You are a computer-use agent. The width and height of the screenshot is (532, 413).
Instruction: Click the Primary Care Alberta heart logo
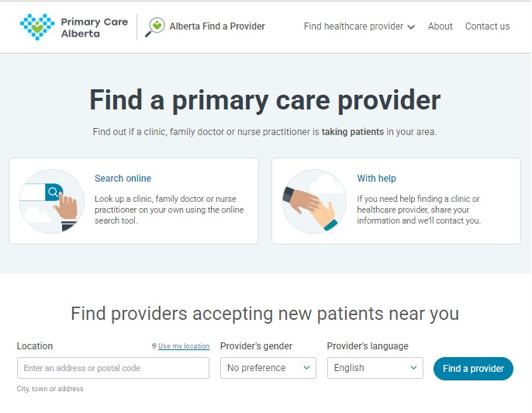(x=37, y=26)
